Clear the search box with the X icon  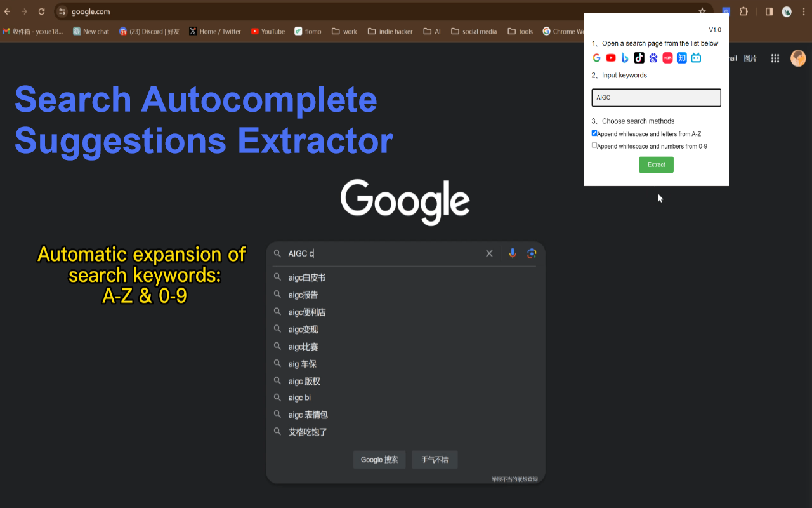pos(489,253)
